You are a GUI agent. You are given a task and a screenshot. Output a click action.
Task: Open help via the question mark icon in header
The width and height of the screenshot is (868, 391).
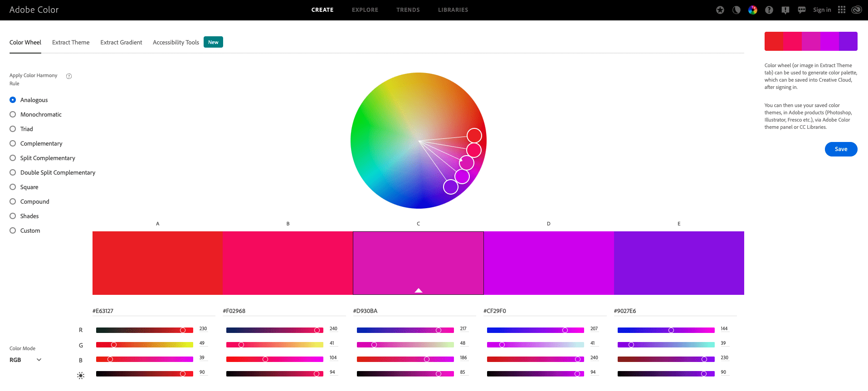pyautogui.click(x=769, y=10)
